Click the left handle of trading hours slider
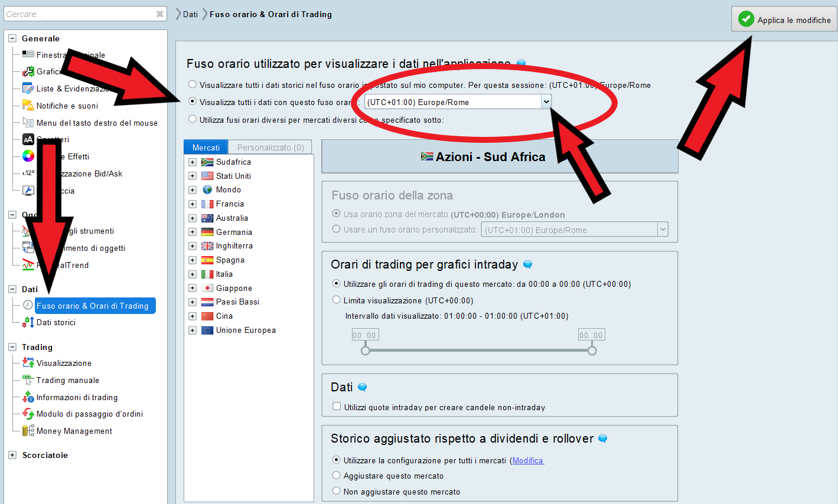 point(366,351)
